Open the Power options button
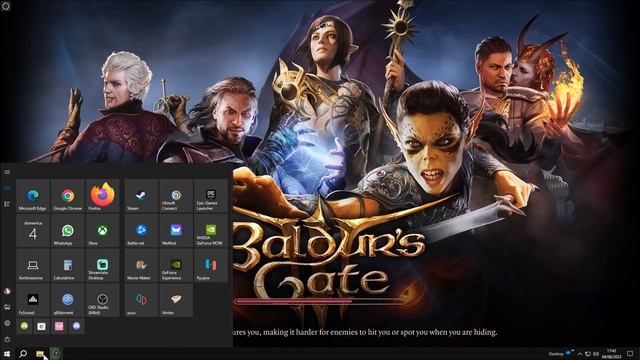The height and width of the screenshot is (360, 640). pos(7,339)
